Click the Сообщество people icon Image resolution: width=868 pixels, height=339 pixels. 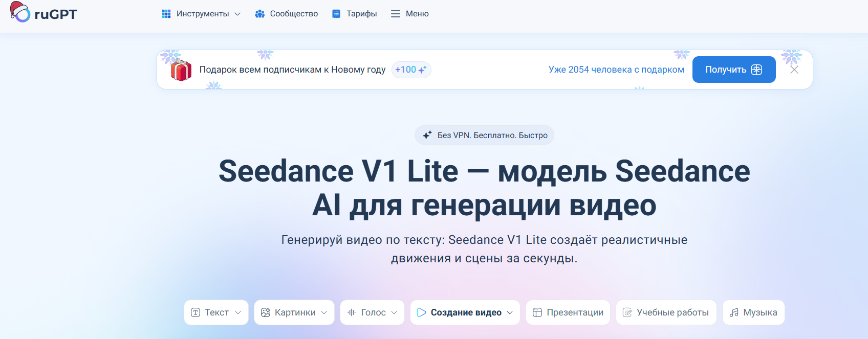pos(260,14)
